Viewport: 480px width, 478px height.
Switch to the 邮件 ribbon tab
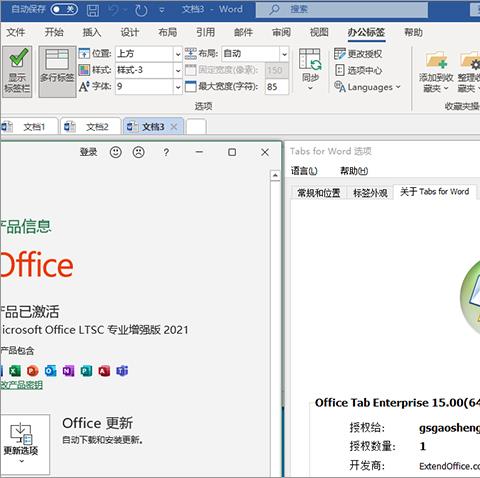click(x=243, y=32)
